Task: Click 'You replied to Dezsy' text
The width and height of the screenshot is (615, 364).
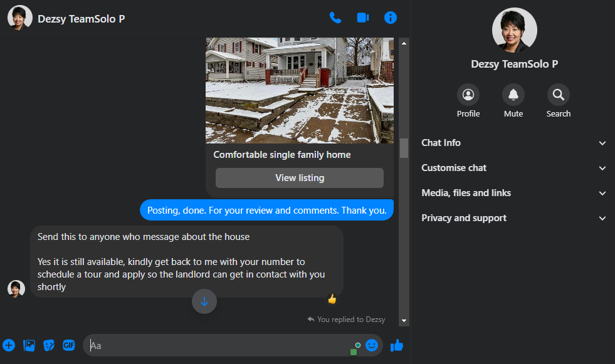Action: pos(351,320)
